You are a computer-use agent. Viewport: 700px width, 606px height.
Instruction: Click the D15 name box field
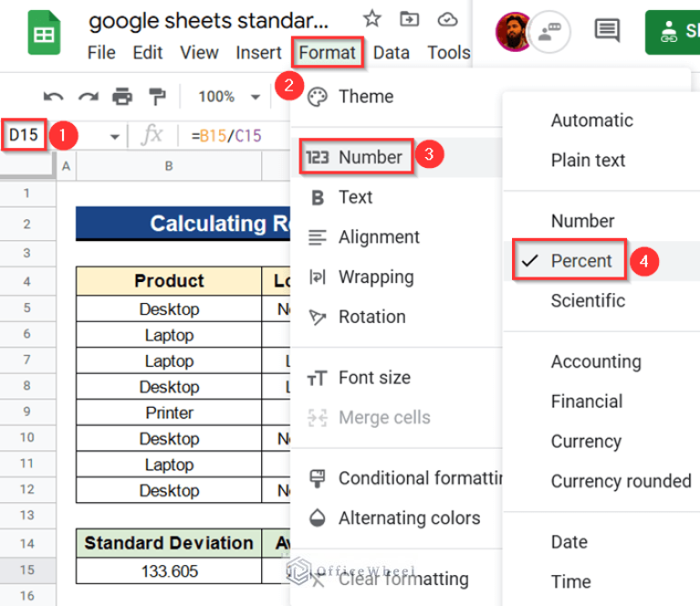click(x=25, y=136)
